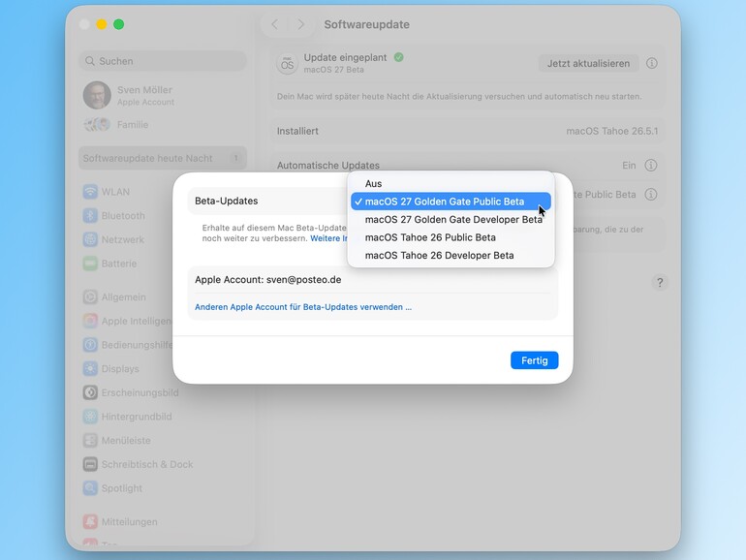The width and height of the screenshot is (746, 560).
Task: Click Installiert macOS Tahoe 26.5.1 row
Action: 467,131
